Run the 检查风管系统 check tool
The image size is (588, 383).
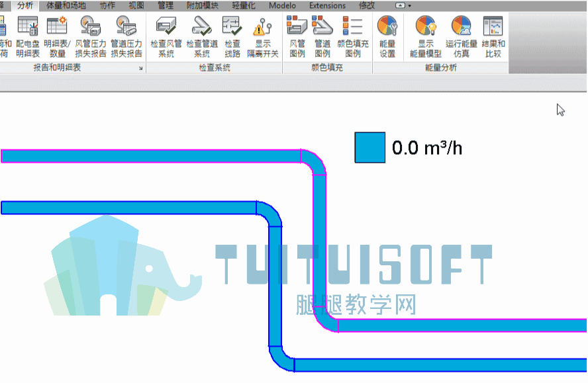[166, 37]
